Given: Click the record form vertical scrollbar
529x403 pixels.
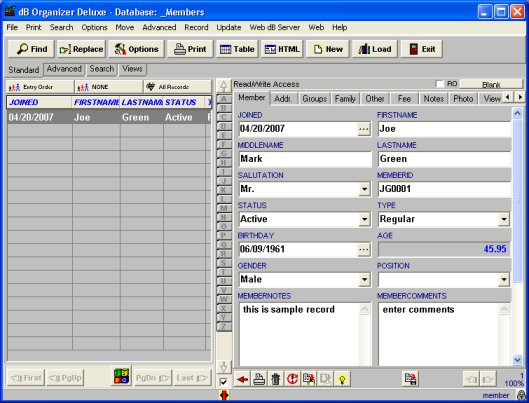Looking at the screenshot, I should tap(517, 236).
